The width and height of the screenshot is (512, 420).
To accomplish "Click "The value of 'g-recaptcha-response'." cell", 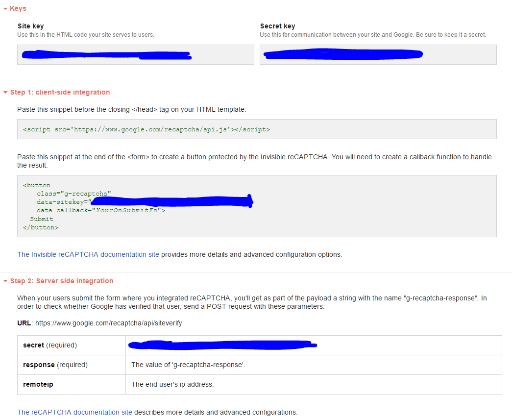I will (314, 365).
